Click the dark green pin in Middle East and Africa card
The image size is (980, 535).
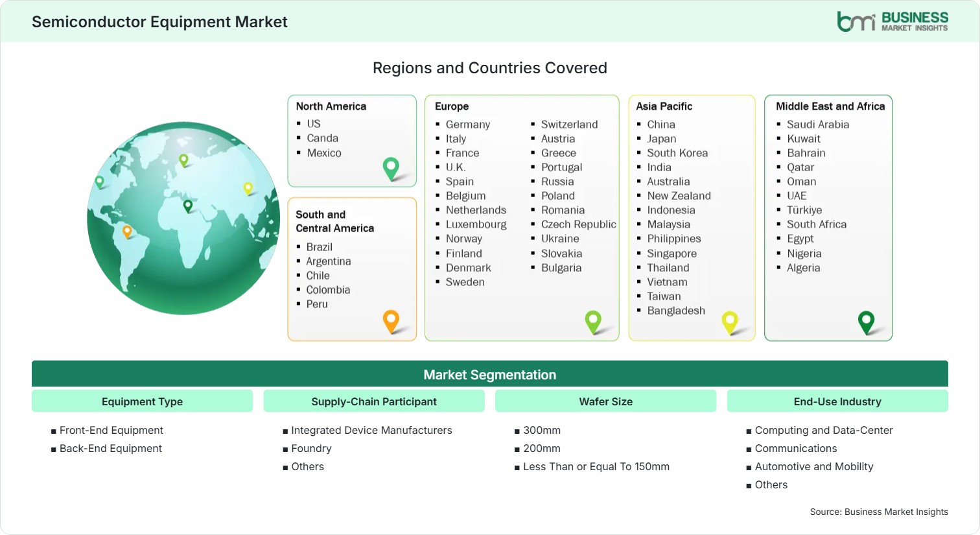point(866,322)
